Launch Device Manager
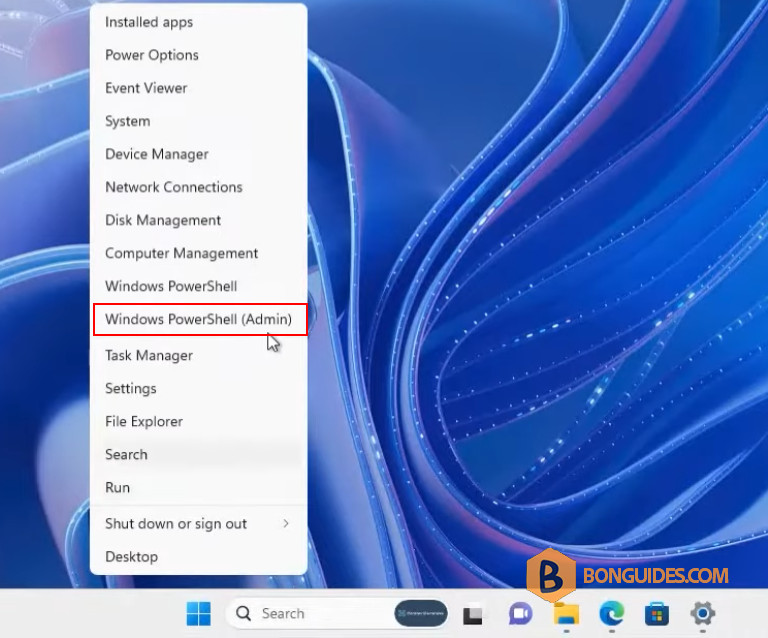768x638 pixels. [198, 154]
